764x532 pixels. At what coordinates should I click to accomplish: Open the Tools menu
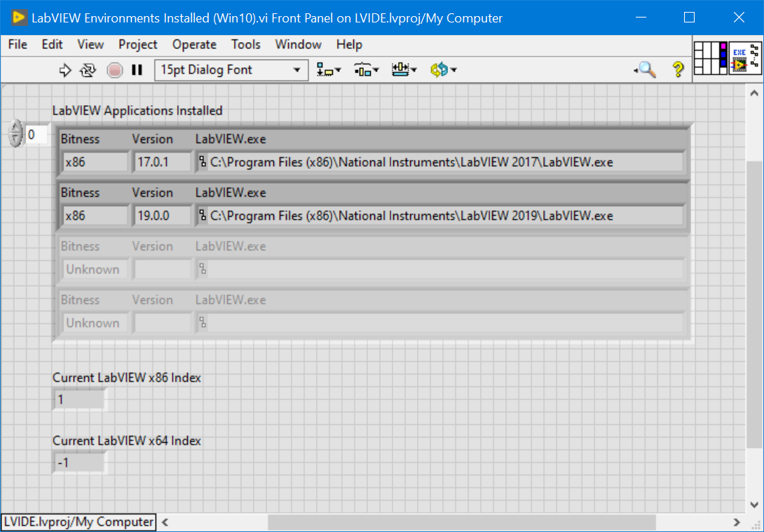click(245, 44)
